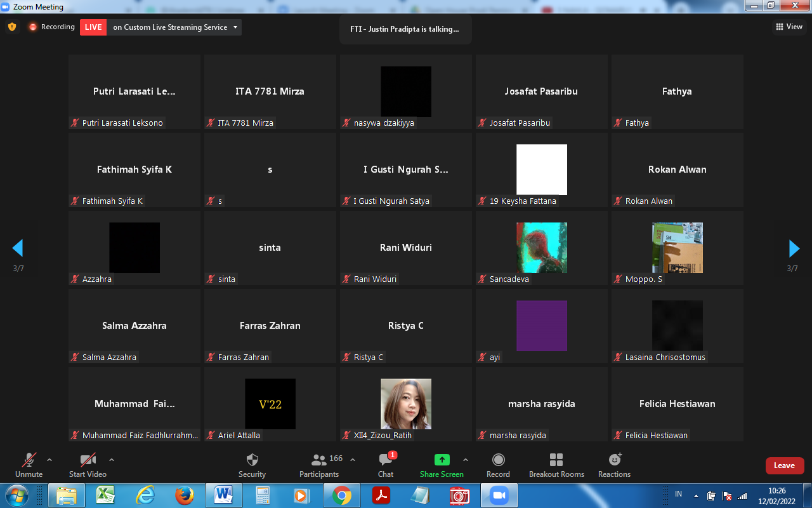Open the Participants panel
The height and width of the screenshot is (508, 812).
[319, 460]
